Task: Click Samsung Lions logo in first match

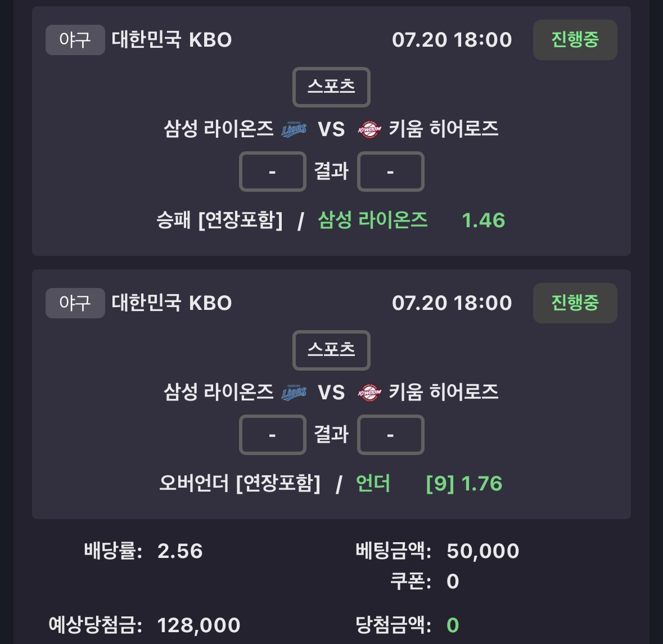Action: pos(294,129)
